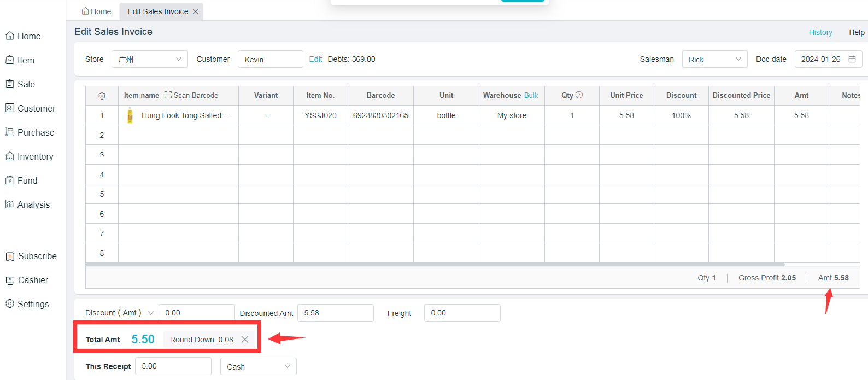Click the Bulk warehouse link
Image resolution: width=868 pixels, height=380 pixels.
click(531, 95)
